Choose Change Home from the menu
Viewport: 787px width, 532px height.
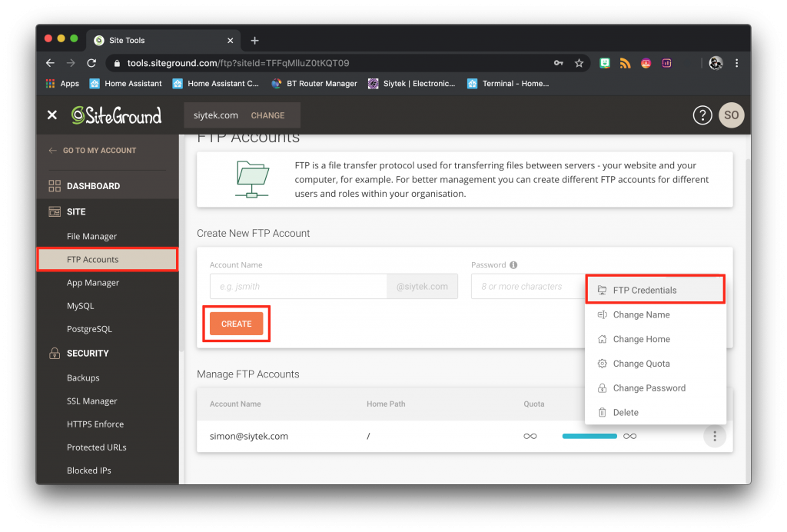click(656, 339)
